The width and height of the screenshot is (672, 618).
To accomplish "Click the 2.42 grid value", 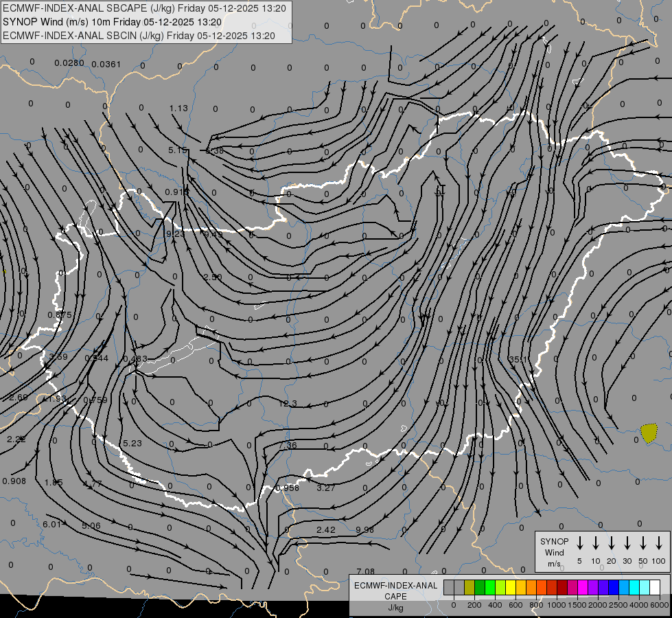I will point(326,529).
